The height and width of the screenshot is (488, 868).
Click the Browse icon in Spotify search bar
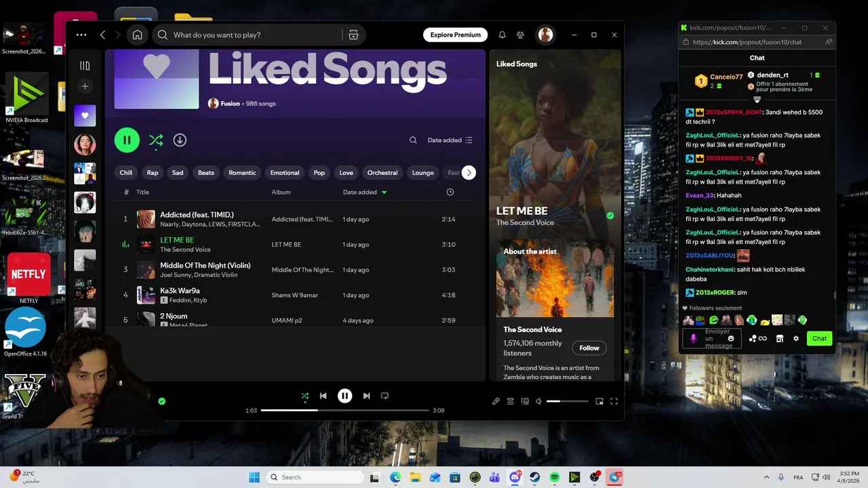point(353,35)
